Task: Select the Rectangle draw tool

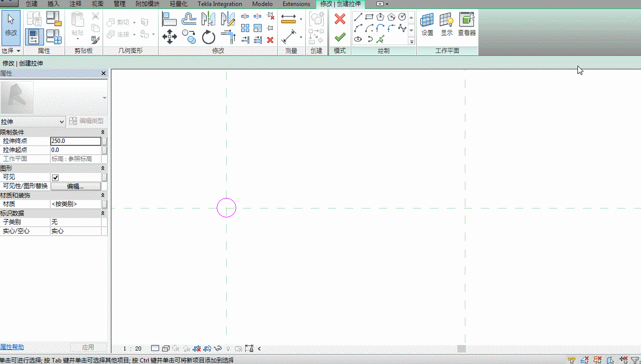Action: 369,16
